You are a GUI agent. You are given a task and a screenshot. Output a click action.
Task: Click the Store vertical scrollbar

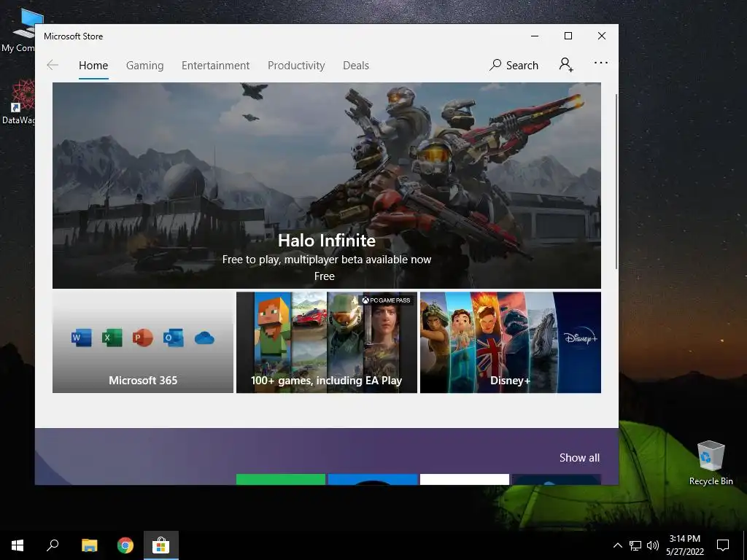[616, 181]
